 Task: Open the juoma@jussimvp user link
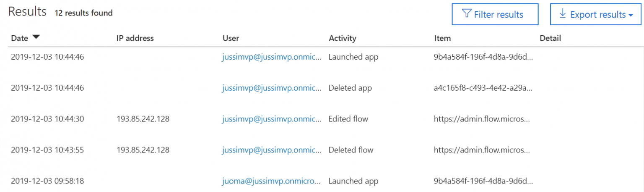click(x=273, y=181)
